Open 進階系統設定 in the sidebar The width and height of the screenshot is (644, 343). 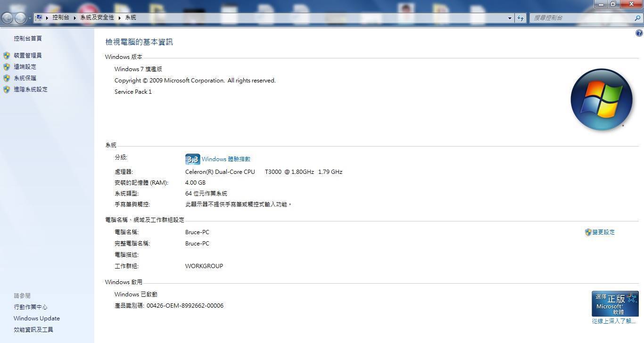pyautogui.click(x=31, y=89)
